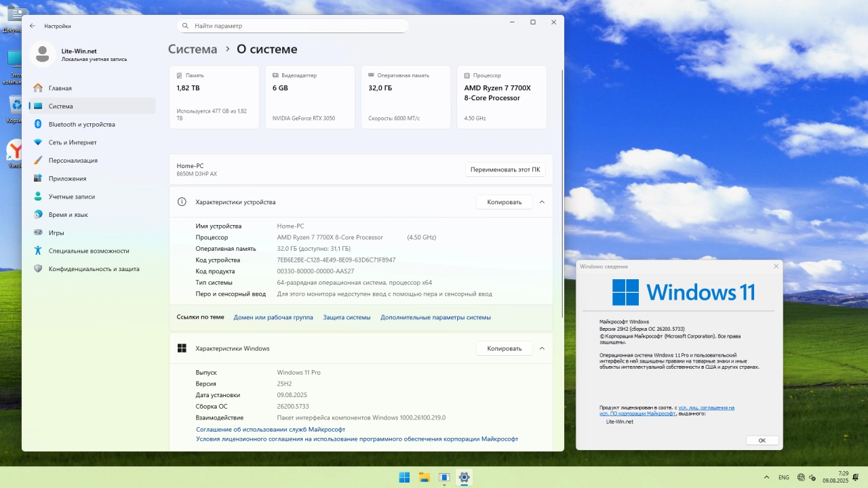This screenshot has width=868, height=488.
Task: Open the Игры settings section
Action: (92, 232)
